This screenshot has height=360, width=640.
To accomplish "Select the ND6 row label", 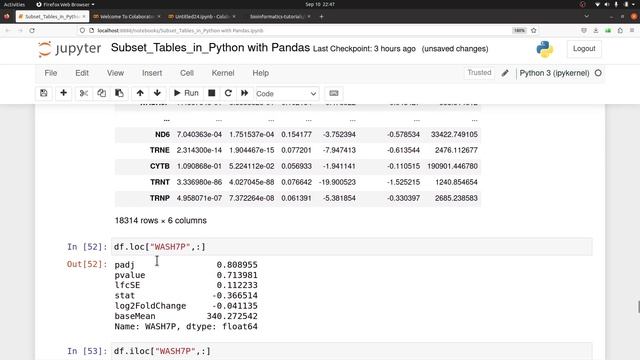I will pos(162,134).
